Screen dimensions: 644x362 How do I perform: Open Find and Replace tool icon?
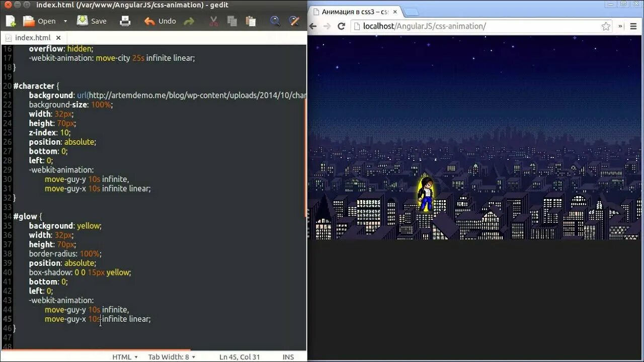coord(294,21)
